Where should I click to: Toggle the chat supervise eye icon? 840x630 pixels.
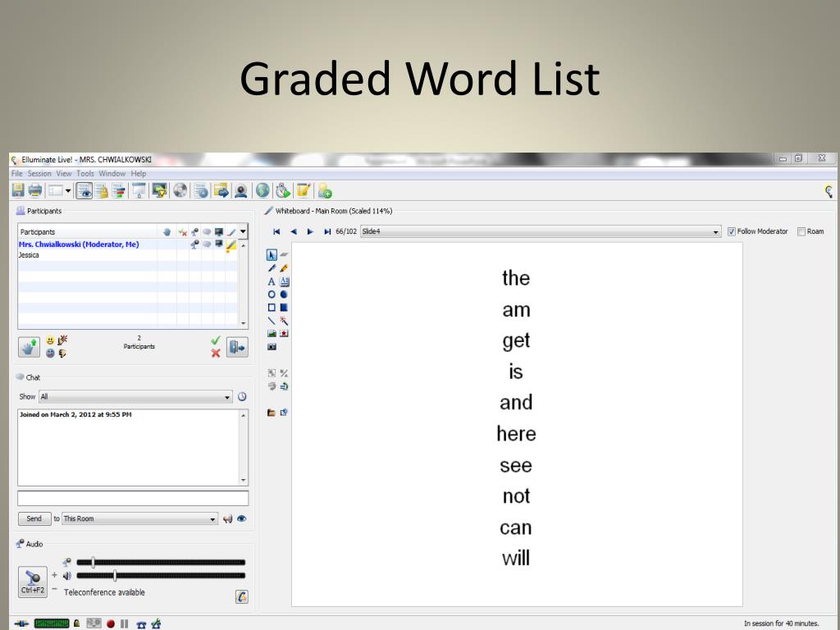pos(242,518)
